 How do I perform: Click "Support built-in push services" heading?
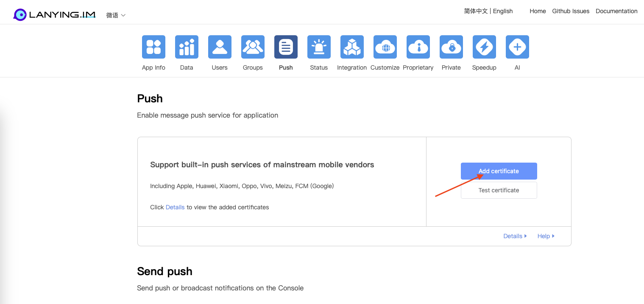(x=262, y=165)
